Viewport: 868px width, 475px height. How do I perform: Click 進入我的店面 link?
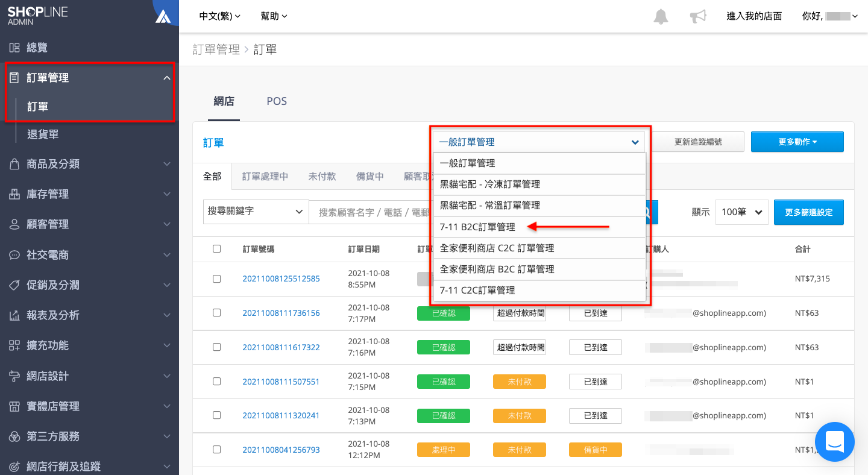click(x=754, y=16)
